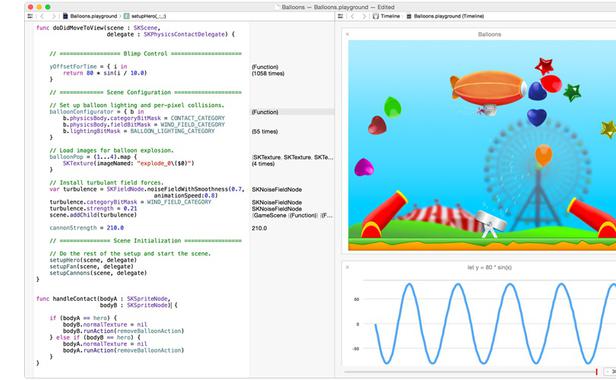The image size is (616, 380).
Task: Open the related items menu in the timeline pane
Action: pos(340,16)
